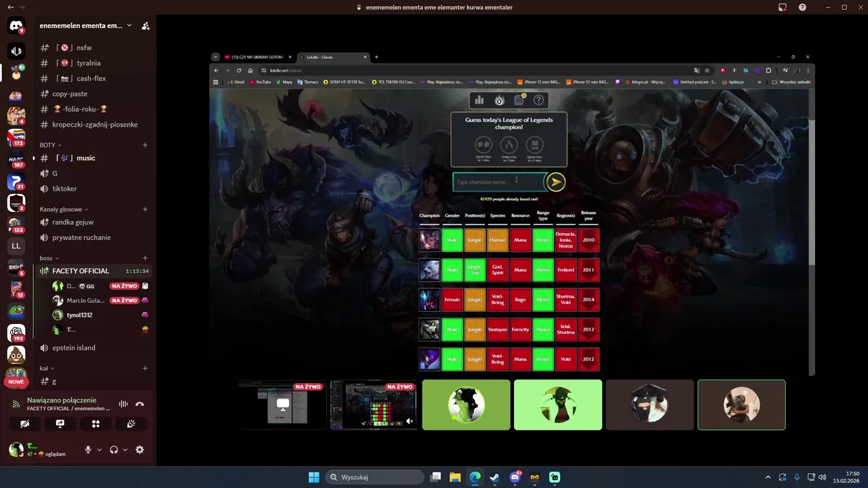Image resolution: width=868 pixels, height=488 pixels.
Task: Submit the champion guess arrow button
Action: pyautogui.click(x=555, y=182)
